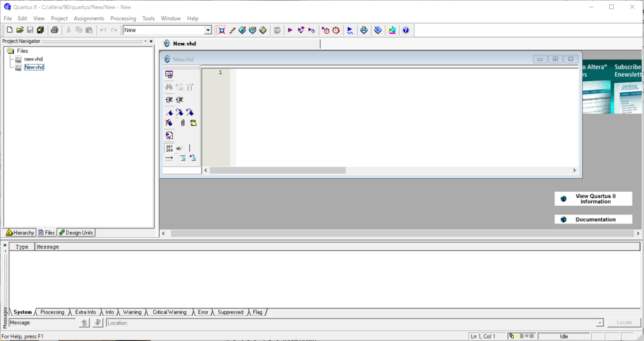644x341 pixels.
Task: Jump to next bookmark flag icon
Action: tap(179, 112)
